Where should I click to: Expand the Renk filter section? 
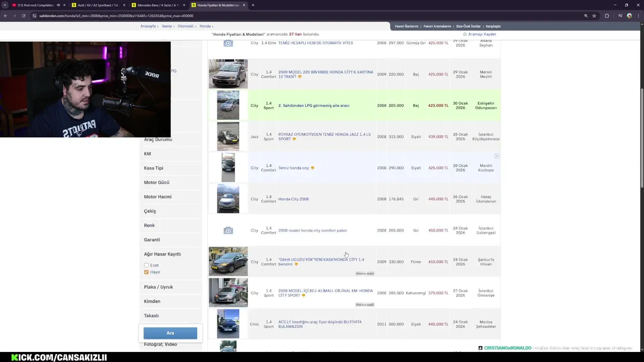tap(149, 225)
